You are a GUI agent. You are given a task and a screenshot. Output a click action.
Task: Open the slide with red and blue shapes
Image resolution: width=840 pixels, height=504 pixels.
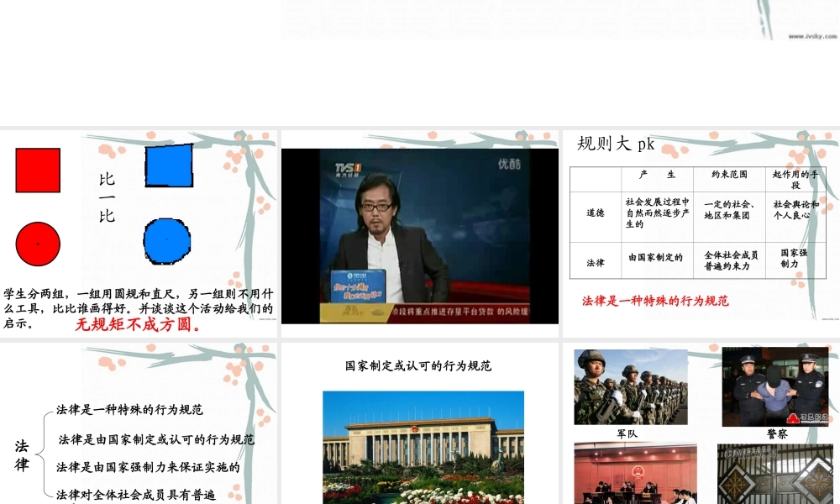[139, 234]
